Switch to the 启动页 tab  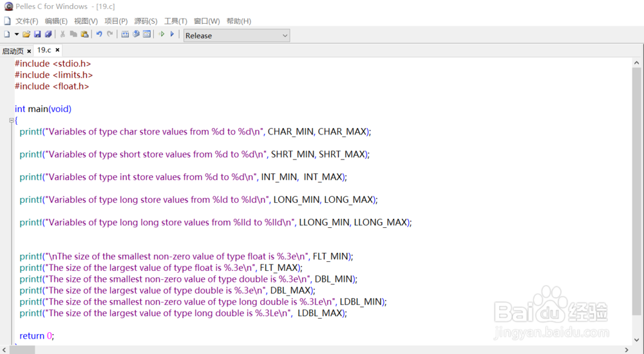(13, 51)
